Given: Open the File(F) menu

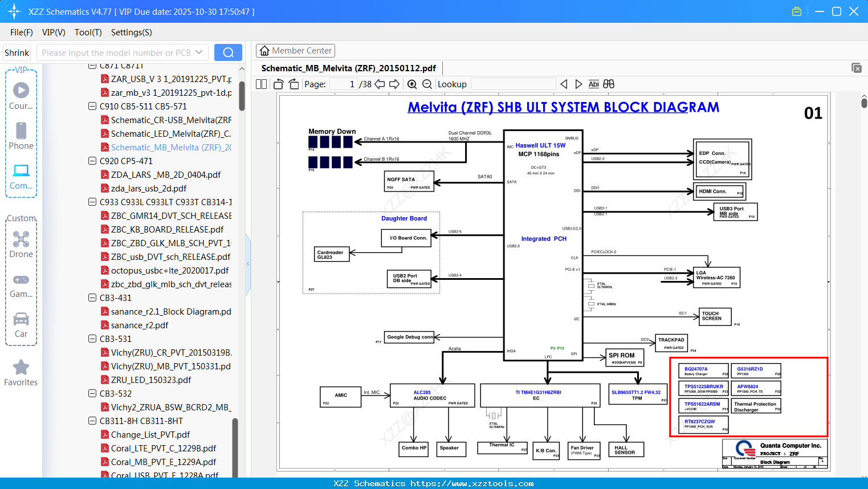Looking at the screenshot, I should tap(22, 32).
